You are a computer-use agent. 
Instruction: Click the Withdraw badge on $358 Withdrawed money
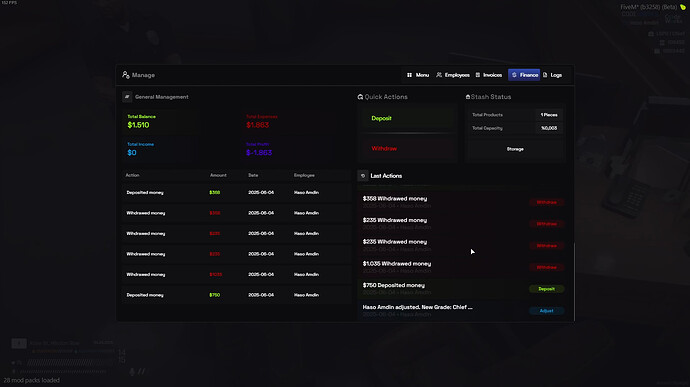point(547,203)
